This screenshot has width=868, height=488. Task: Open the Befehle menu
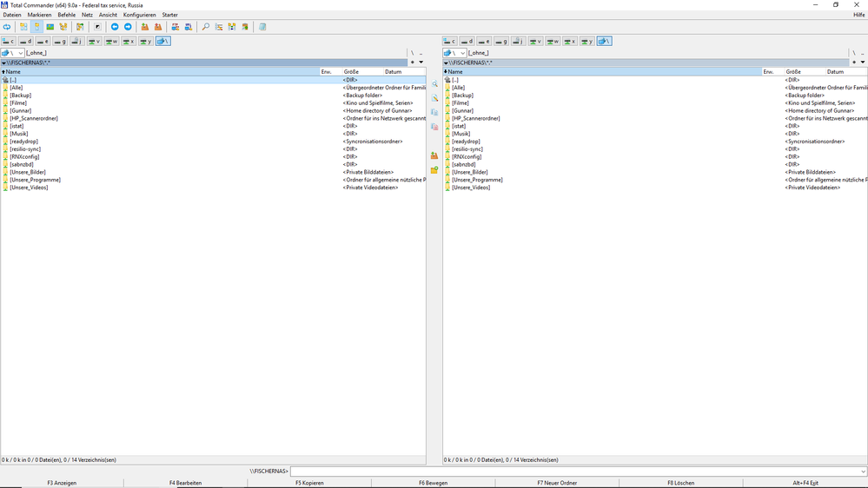coord(66,15)
